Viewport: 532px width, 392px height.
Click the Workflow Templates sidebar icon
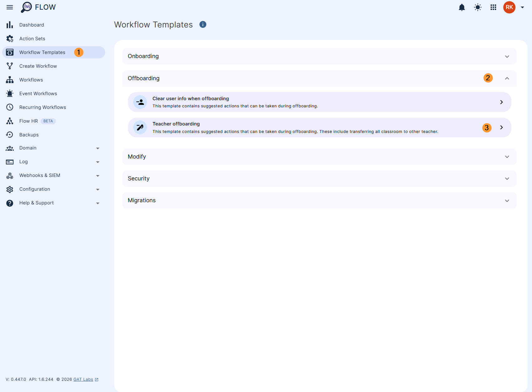[x=10, y=52]
